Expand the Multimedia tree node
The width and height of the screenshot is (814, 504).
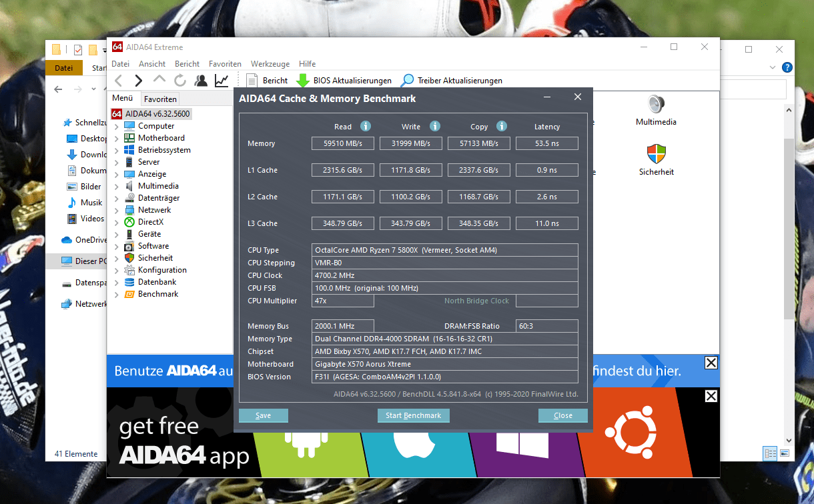click(x=117, y=186)
